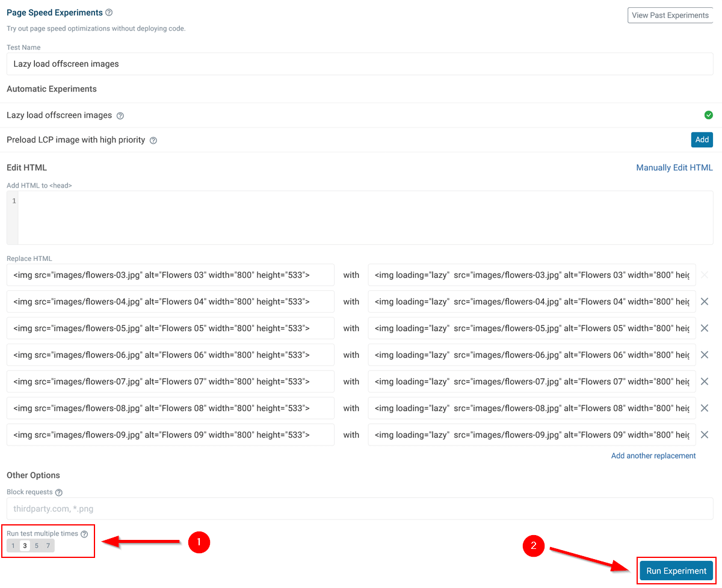The image size is (722, 588).
Task: Open help for Lazy load offscreen images
Action: coord(120,115)
